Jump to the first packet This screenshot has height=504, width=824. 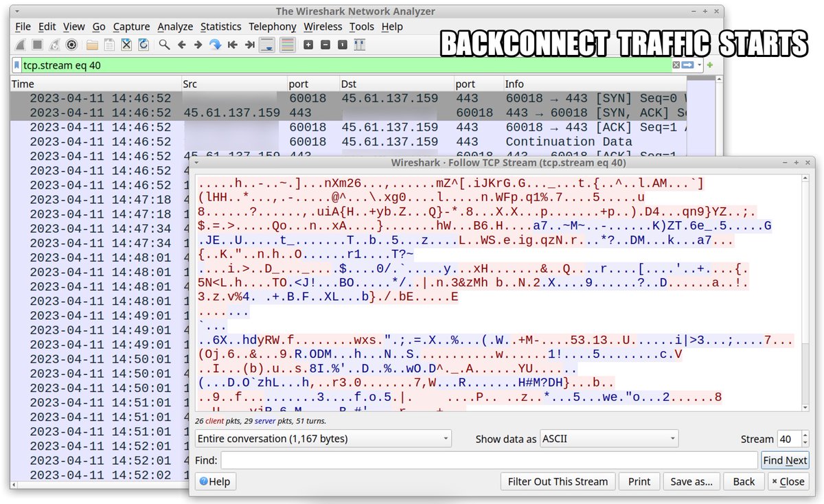click(x=232, y=45)
